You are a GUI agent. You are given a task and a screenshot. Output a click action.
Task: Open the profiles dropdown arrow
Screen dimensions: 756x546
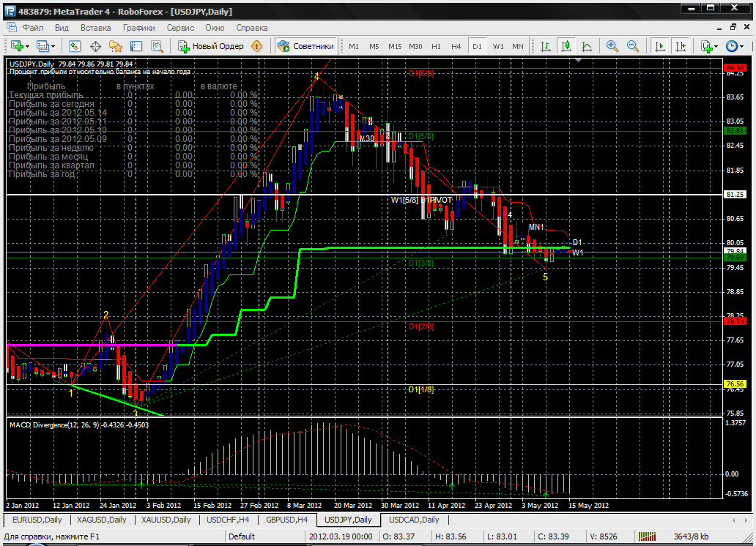click(53, 46)
